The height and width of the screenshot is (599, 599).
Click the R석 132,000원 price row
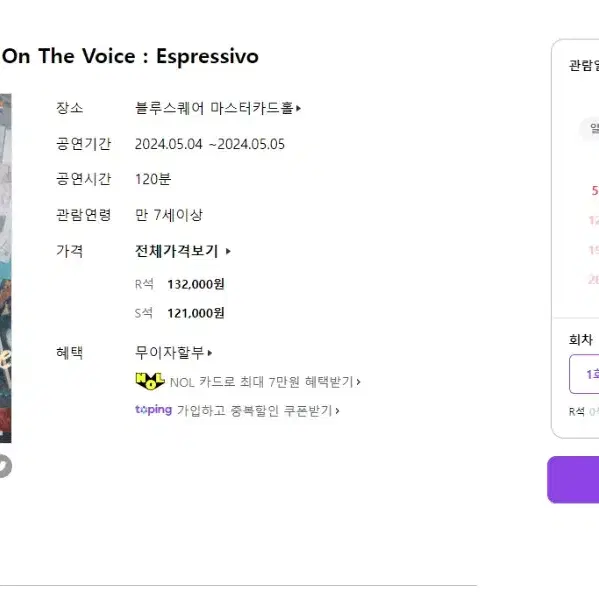[180, 284]
